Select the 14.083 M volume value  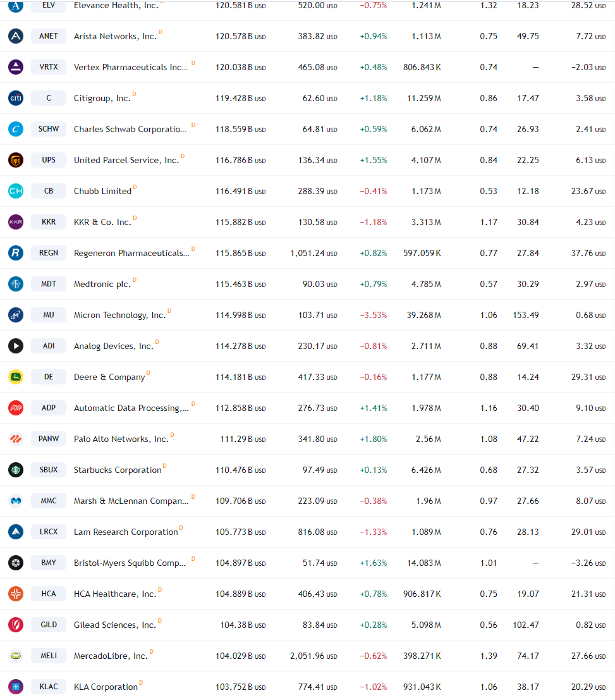coord(424,563)
